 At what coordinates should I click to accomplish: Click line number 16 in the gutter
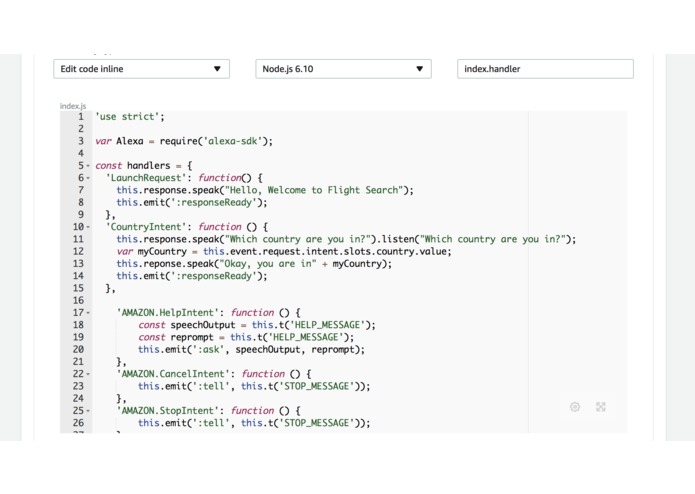tap(78, 300)
